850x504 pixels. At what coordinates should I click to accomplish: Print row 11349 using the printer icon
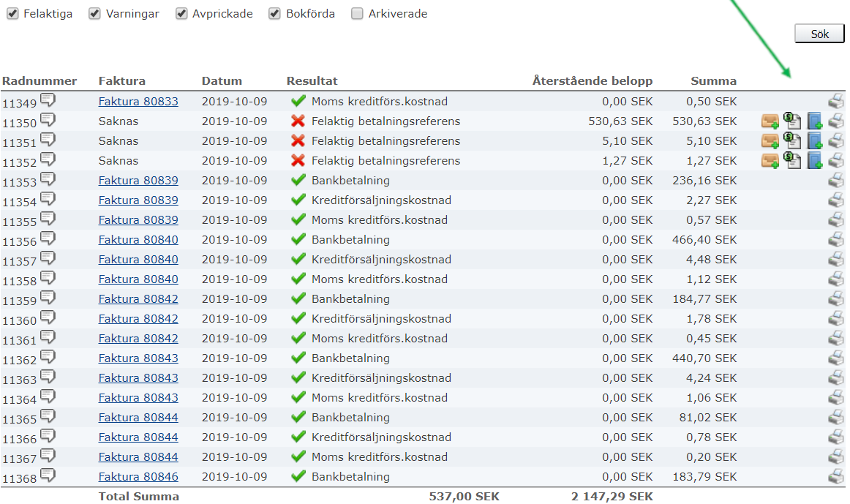coord(835,102)
